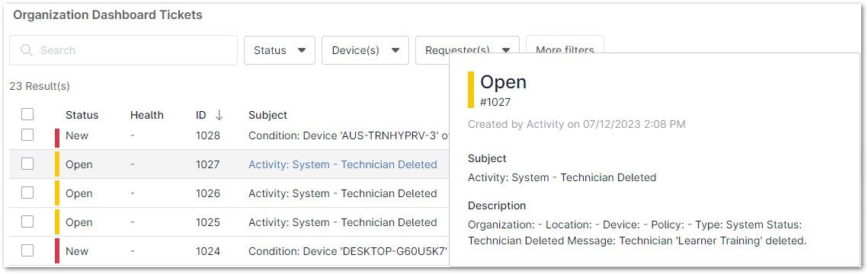
Task: Click the magnifier icon in the search box
Action: (x=27, y=50)
